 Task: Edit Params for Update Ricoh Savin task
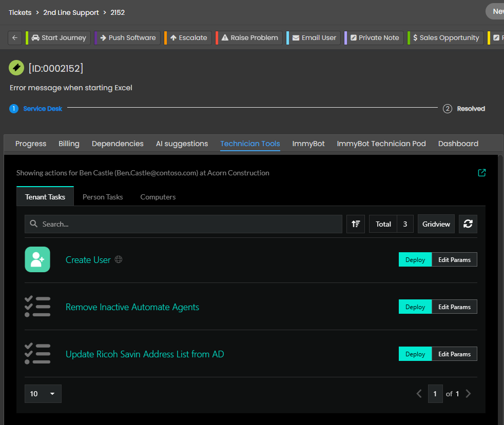click(x=454, y=354)
